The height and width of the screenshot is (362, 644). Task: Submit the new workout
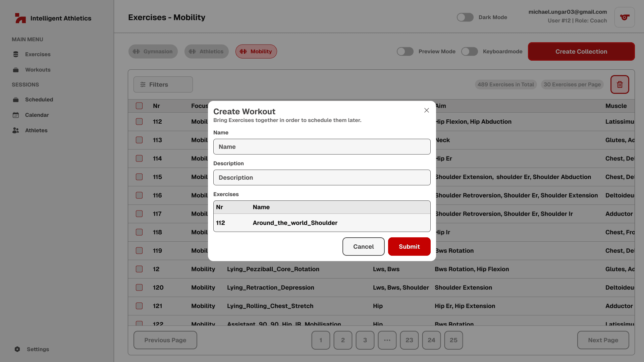[409, 247]
